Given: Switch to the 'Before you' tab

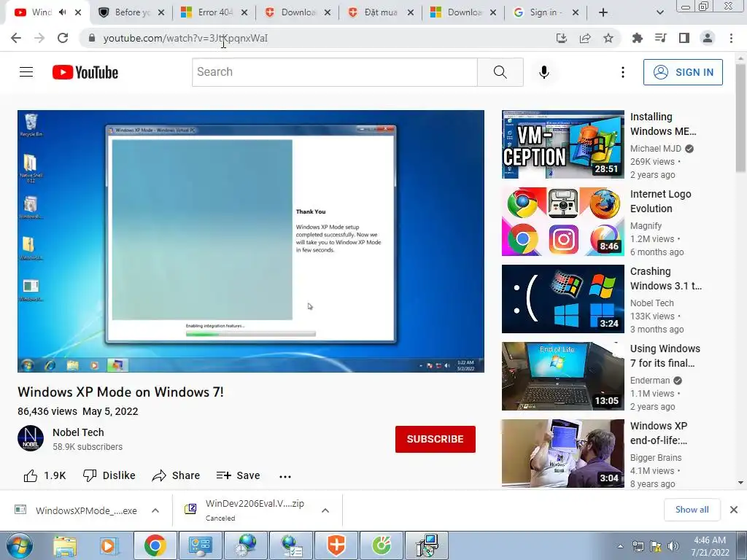Looking at the screenshot, I should (x=131, y=12).
